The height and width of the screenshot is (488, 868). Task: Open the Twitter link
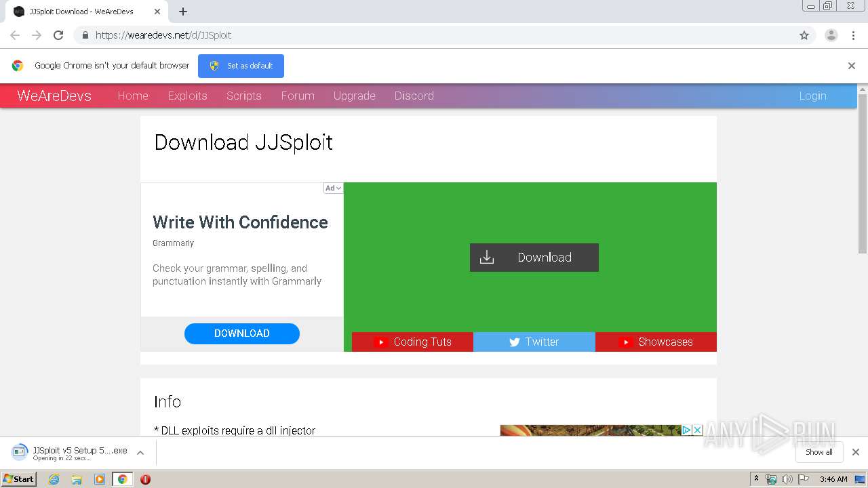(x=534, y=342)
